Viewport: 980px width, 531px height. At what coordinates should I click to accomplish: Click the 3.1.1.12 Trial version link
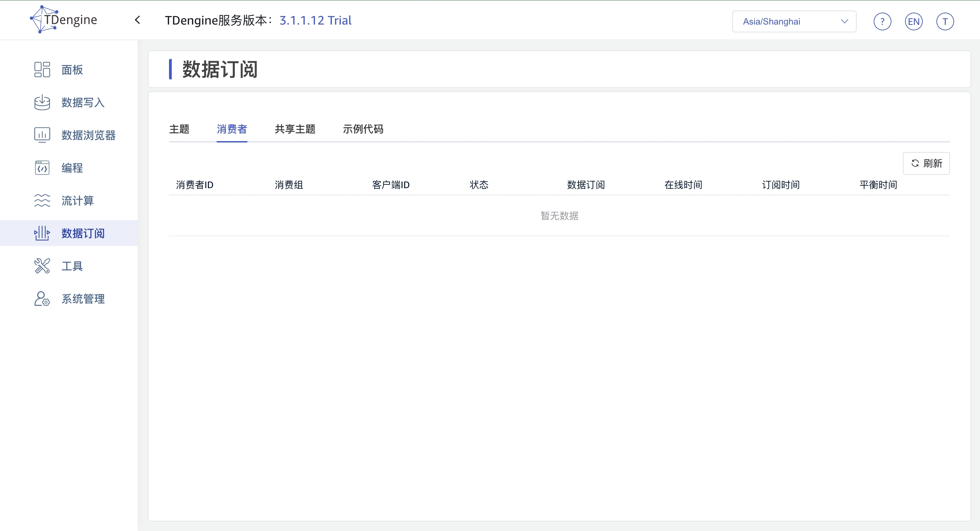315,20
